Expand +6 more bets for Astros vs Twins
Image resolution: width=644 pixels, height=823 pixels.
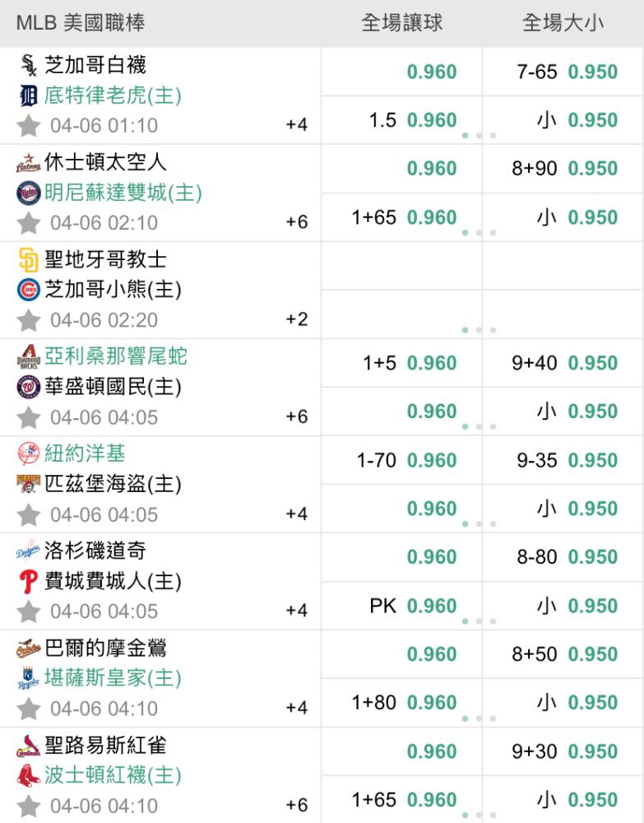point(297,222)
